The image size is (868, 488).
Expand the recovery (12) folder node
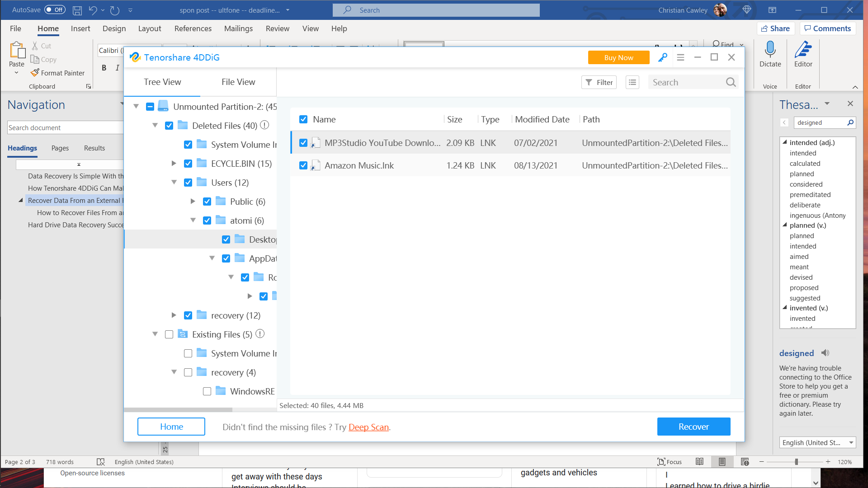174,315
